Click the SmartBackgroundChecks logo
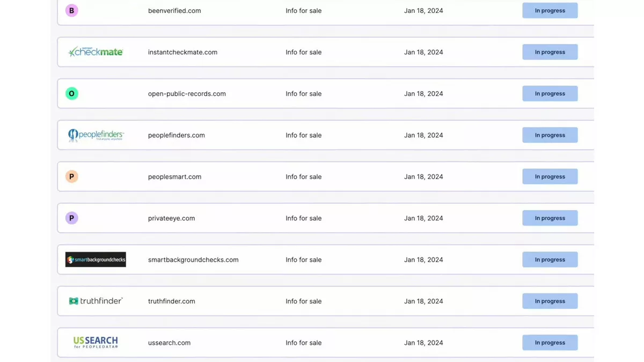This screenshot has height=362, width=644. (x=96, y=259)
